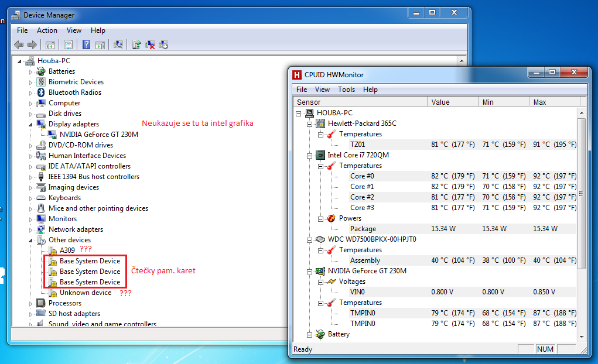This screenshot has width=598, height=364.
Task: Click the Min column header
Action: [x=504, y=102]
